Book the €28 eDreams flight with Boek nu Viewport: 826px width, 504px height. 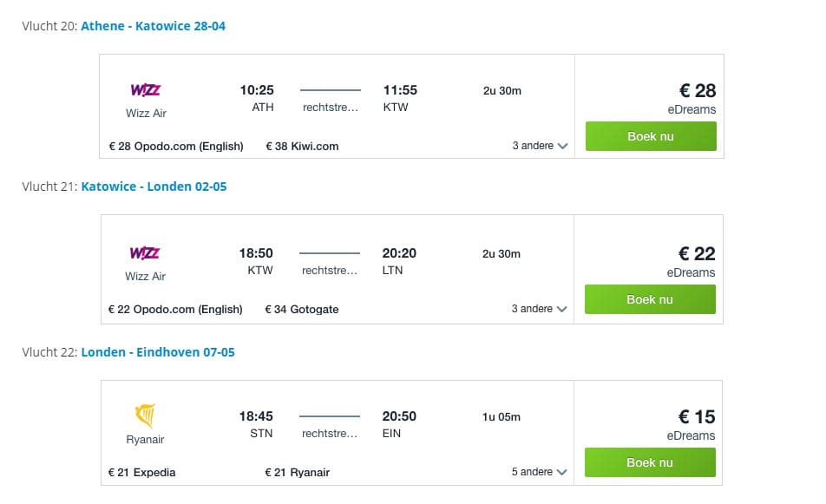(x=651, y=136)
